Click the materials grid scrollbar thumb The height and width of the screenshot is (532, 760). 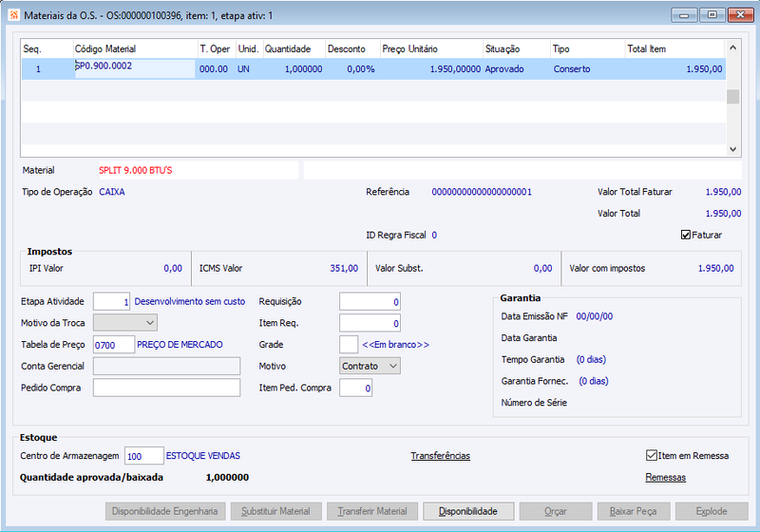click(732, 96)
